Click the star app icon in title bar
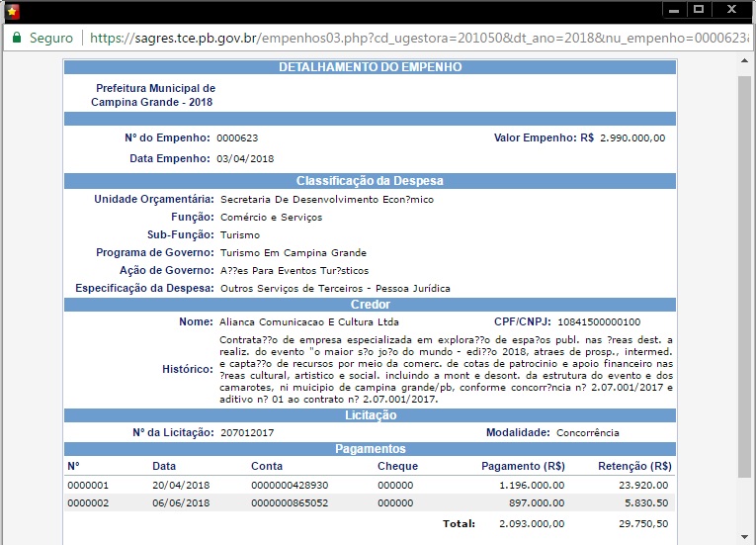756x545 pixels. click(x=13, y=11)
